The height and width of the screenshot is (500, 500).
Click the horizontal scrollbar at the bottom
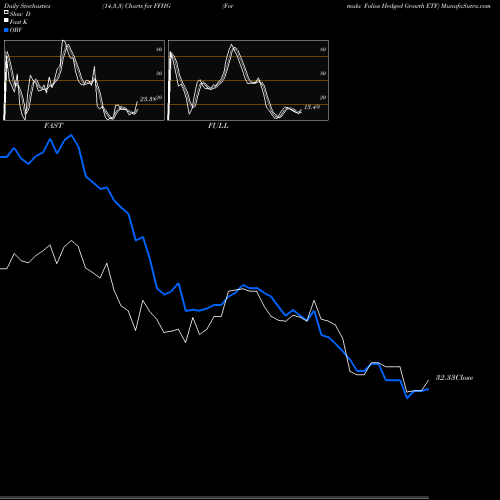click(214, 498)
